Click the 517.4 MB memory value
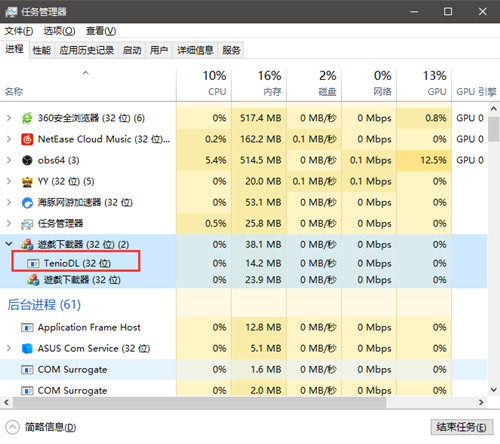 coord(261,118)
